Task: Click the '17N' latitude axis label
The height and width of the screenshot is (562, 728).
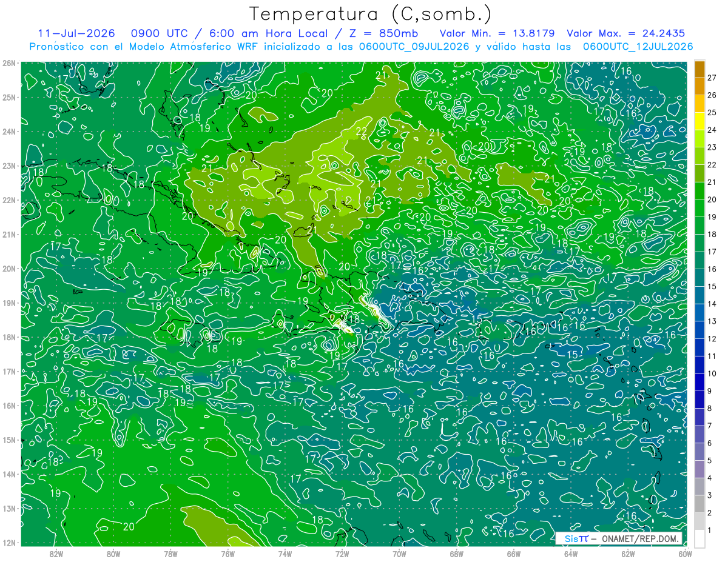Action: click(x=9, y=371)
